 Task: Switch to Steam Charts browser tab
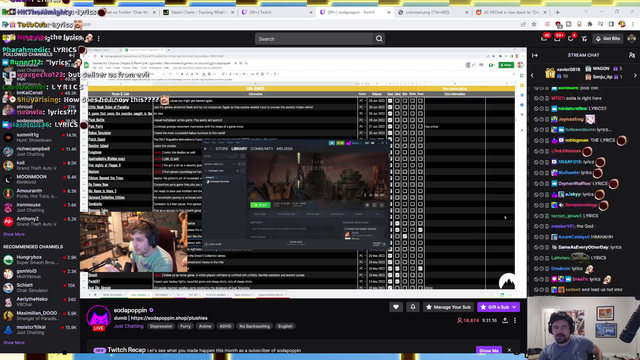(198, 12)
